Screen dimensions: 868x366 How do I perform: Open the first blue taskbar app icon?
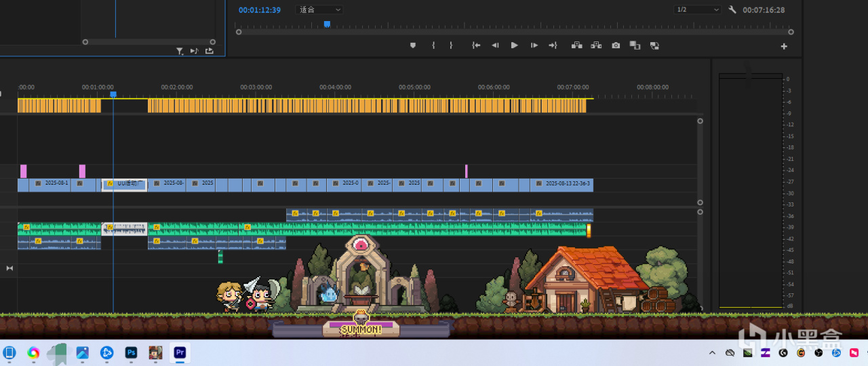9,352
